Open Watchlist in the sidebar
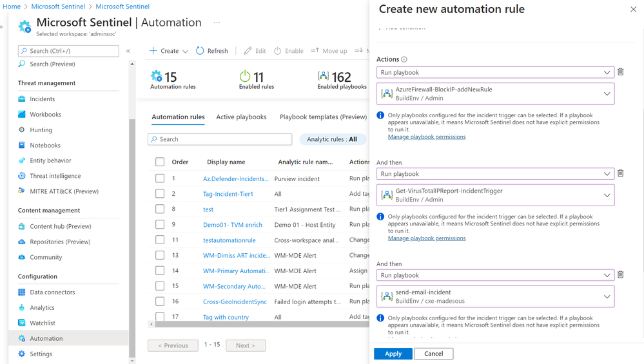Image resolution: width=644 pixels, height=364 pixels. 43,323
